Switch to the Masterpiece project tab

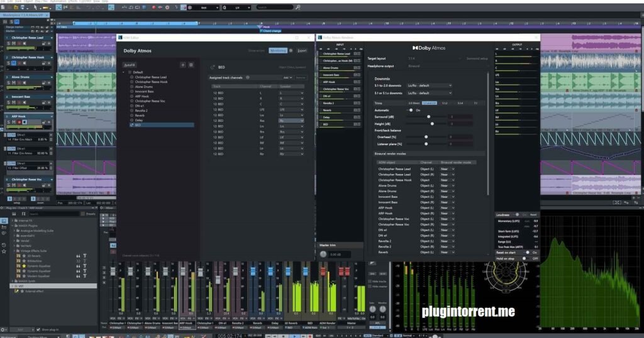pyautogui.click(x=23, y=15)
